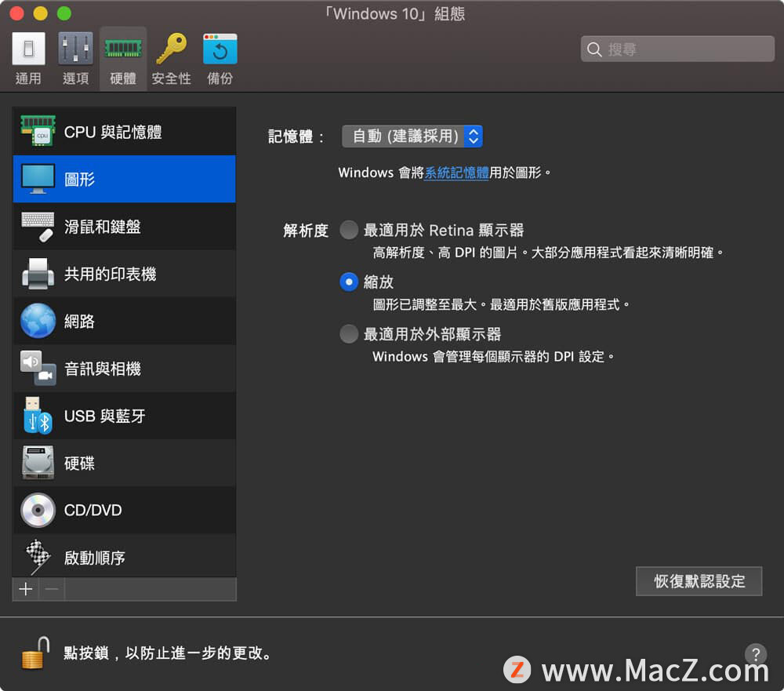Click the 音訊與相機 speaker-camera icon
The width and height of the screenshot is (784, 691).
[38, 369]
